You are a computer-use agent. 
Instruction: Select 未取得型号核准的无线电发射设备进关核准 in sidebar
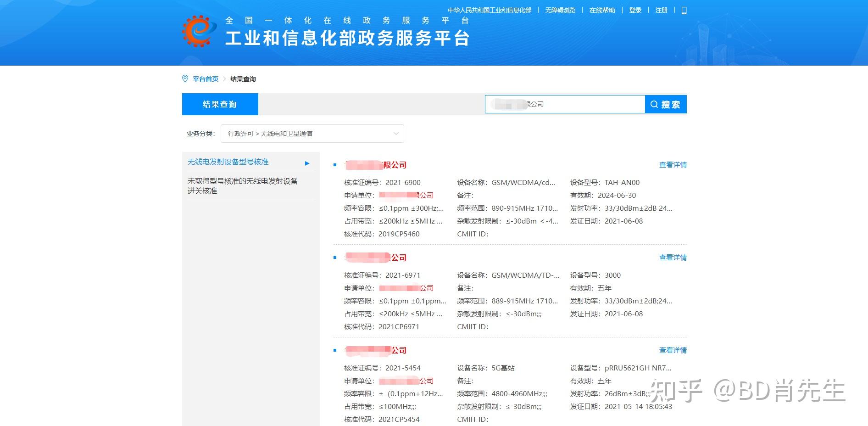pos(242,185)
